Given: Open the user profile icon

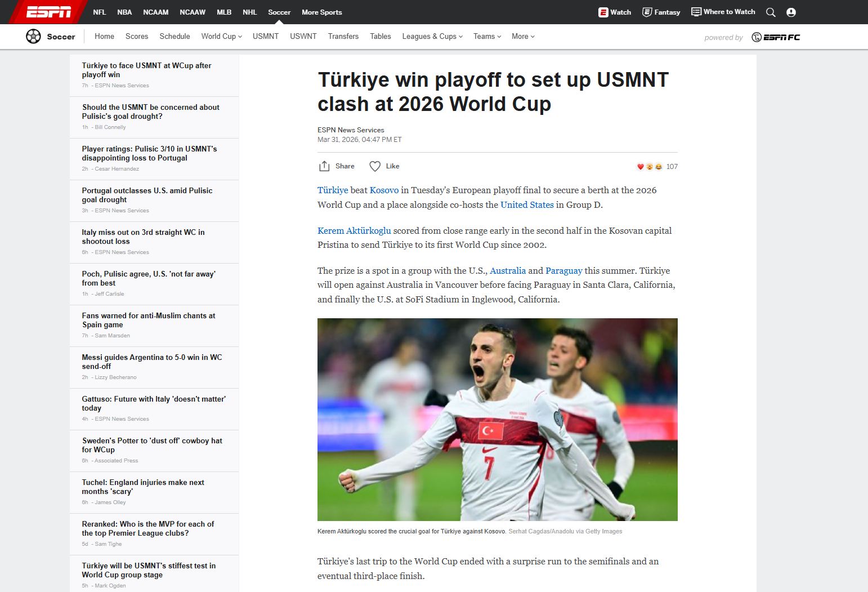Looking at the screenshot, I should [x=791, y=12].
